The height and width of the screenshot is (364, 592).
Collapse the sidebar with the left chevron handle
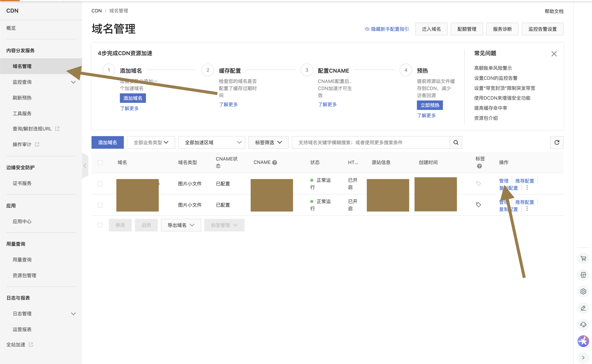point(85,166)
